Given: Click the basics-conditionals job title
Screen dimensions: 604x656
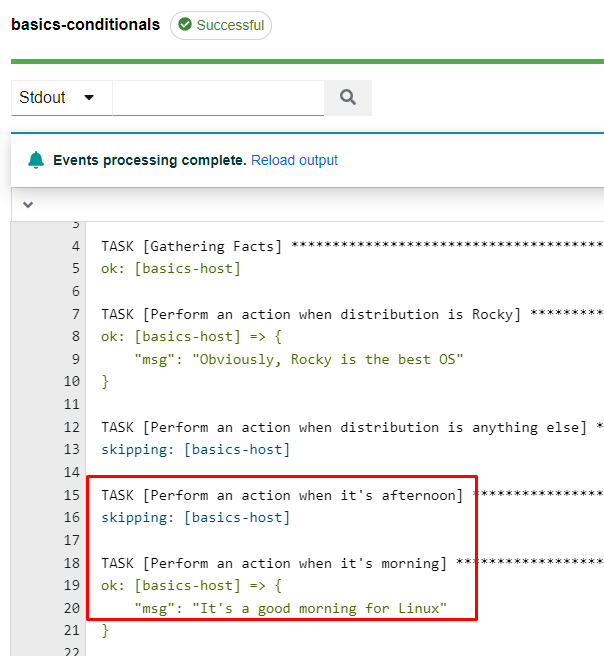Looking at the screenshot, I should coord(85,24).
